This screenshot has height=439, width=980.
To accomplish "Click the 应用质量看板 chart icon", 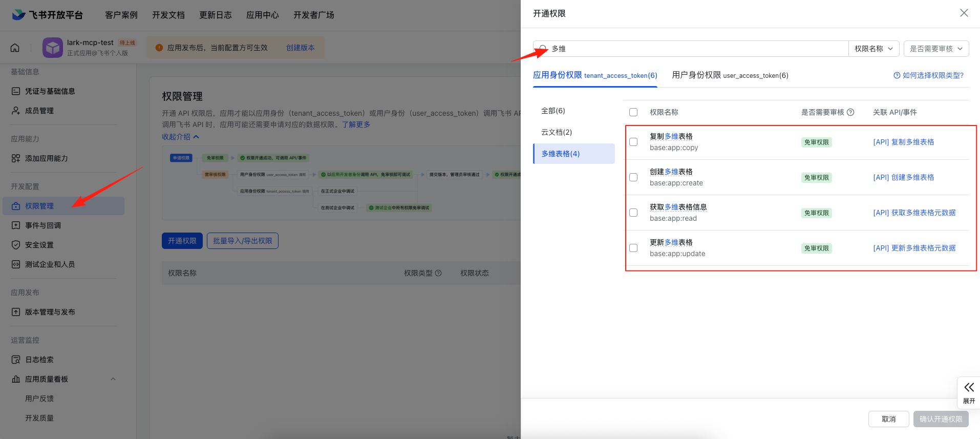I will pos(16,379).
